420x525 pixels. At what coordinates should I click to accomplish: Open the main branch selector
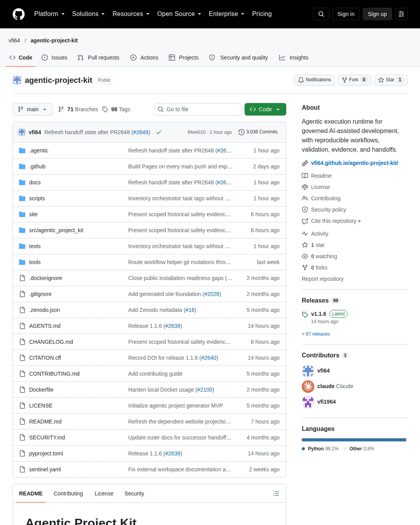pyautogui.click(x=32, y=109)
